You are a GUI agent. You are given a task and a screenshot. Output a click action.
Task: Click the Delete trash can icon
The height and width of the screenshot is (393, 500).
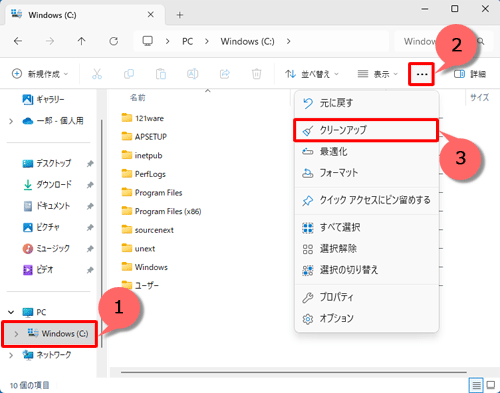256,74
